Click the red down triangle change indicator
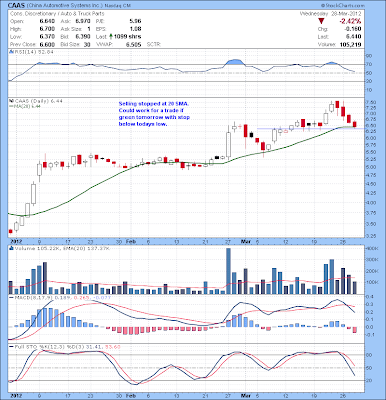The image size is (386, 400). click(x=321, y=21)
